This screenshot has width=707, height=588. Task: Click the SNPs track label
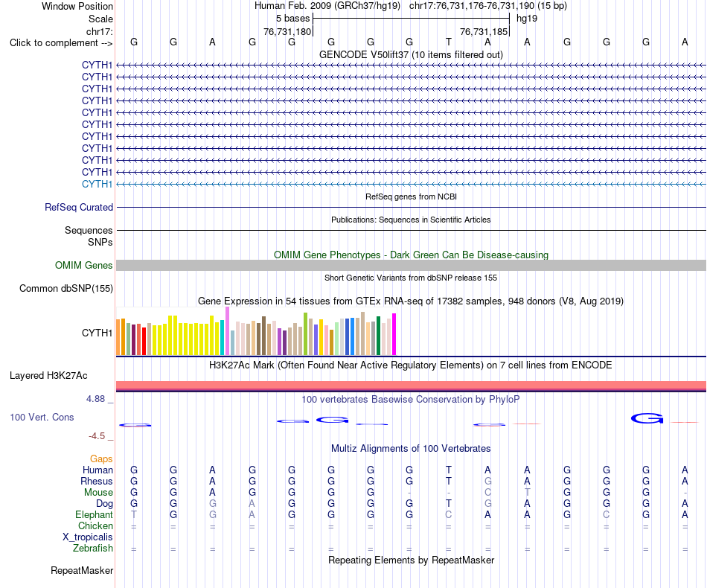[100, 242]
